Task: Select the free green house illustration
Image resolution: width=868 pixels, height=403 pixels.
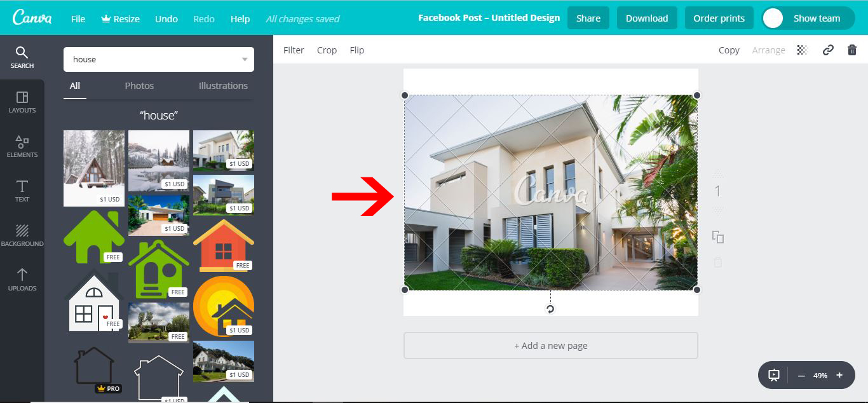Action: 94,236
